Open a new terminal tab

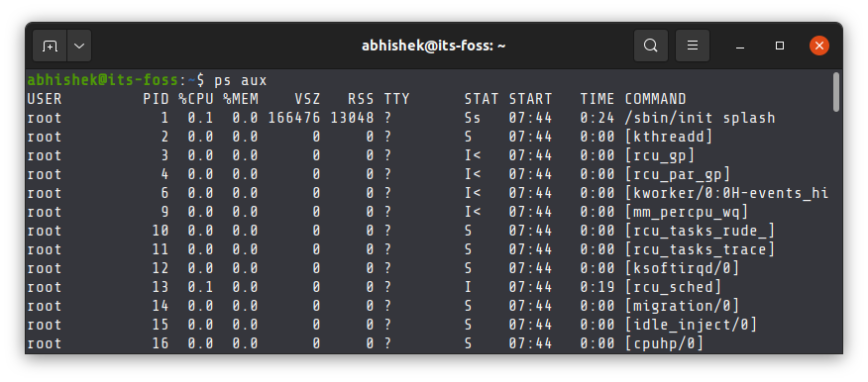[50, 46]
